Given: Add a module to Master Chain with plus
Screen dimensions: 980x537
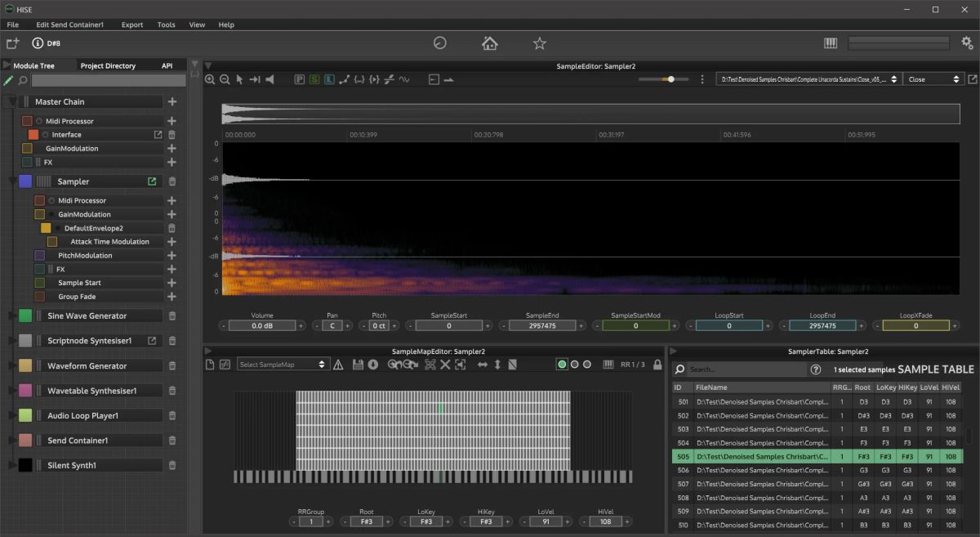Looking at the screenshot, I should point(171,102).
